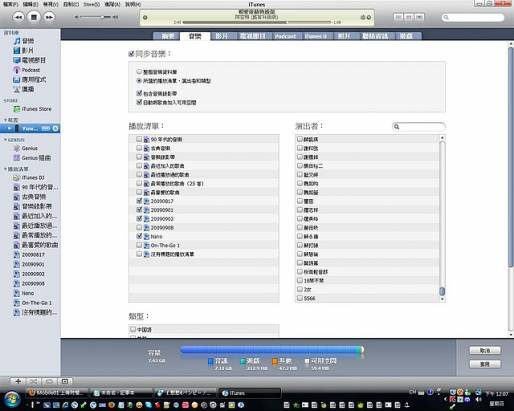Click the eject icon beside the device
Image resolution: width=514 pixels, height=411 pixels.
(55, 129)
